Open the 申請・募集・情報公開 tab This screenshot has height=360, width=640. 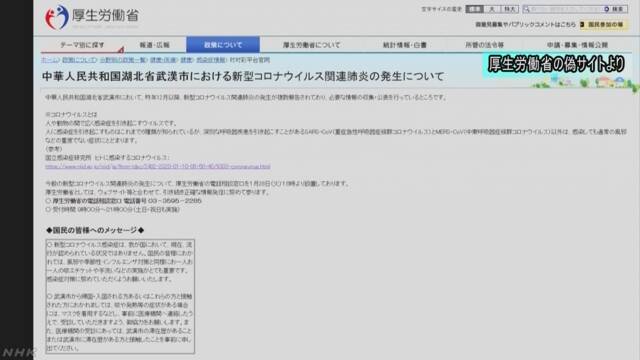(x=577, y=45)
